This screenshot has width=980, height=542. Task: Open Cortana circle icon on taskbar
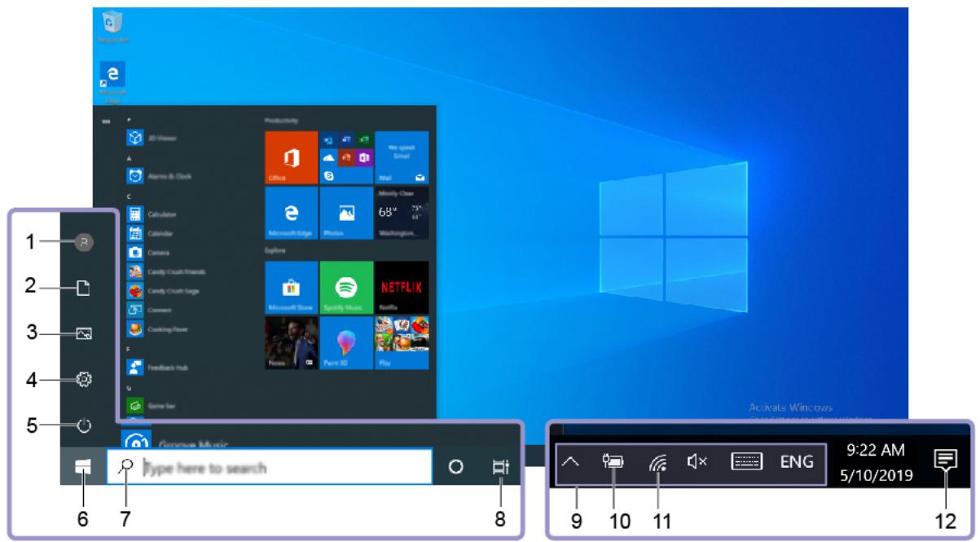pos(455,467)
